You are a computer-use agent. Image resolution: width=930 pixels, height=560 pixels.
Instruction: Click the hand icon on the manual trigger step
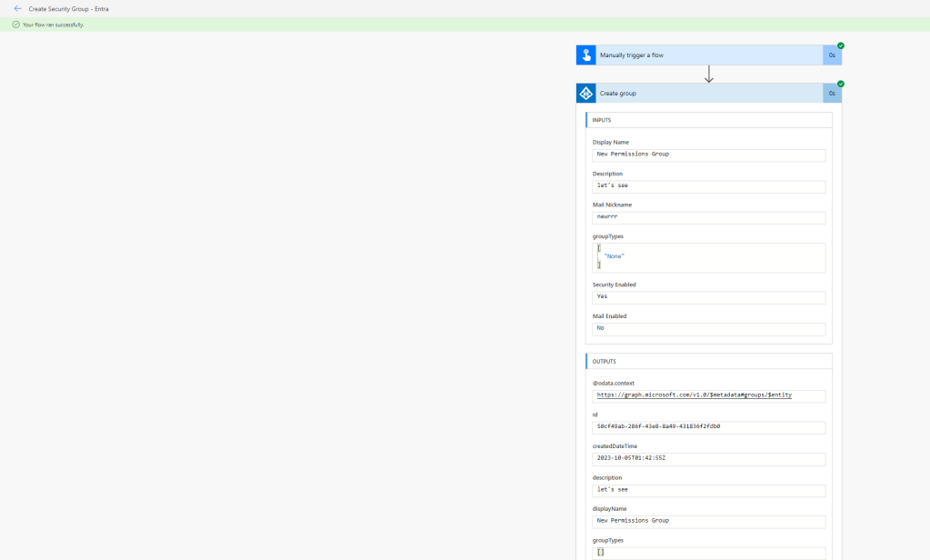click(x=585, y=55)
